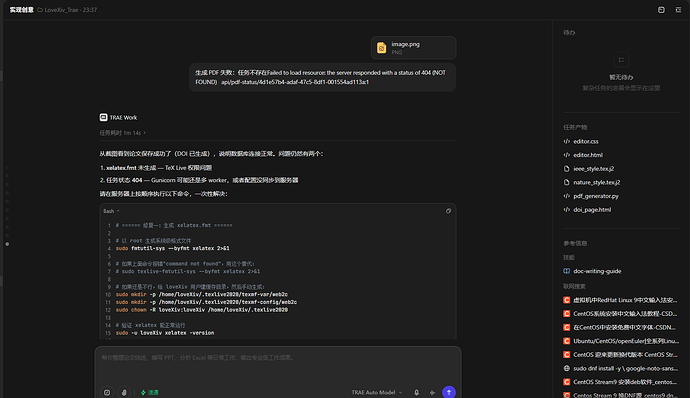Open doi_page.html artifact

(592, 210)
